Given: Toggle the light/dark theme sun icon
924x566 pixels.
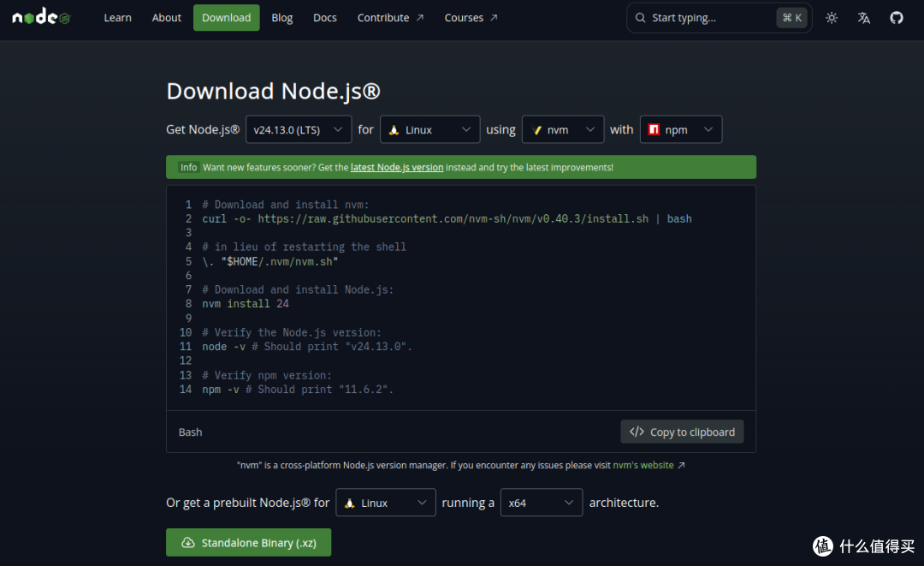Looking at the screenshot, I should pyautogui.click(x=832, y=18).
